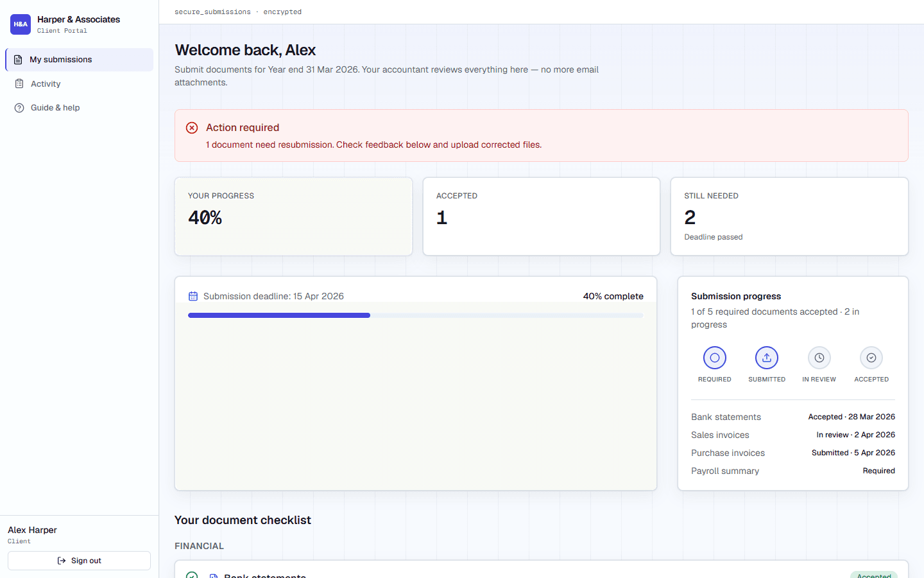Click 'Submitted · 5 Apr 2026' status
This screenshot has height=578, width=924.
pyautogui.click(x=853, y=453)
